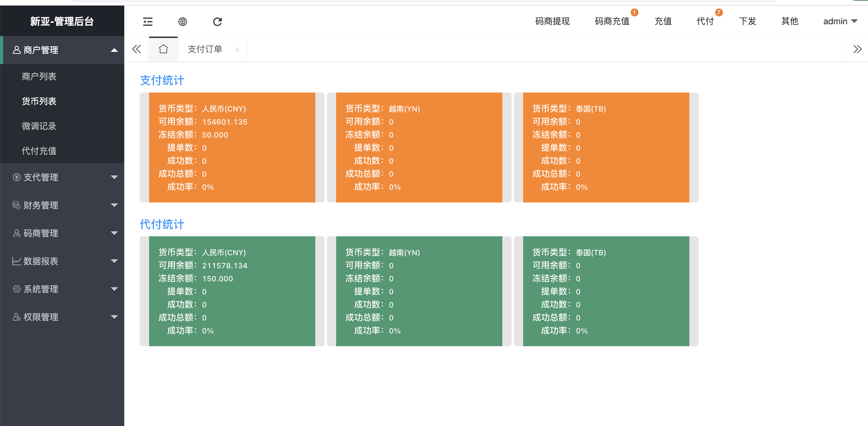Switch to the 支付订单 tab
The image size is (868, 426).
coord(205,49)
